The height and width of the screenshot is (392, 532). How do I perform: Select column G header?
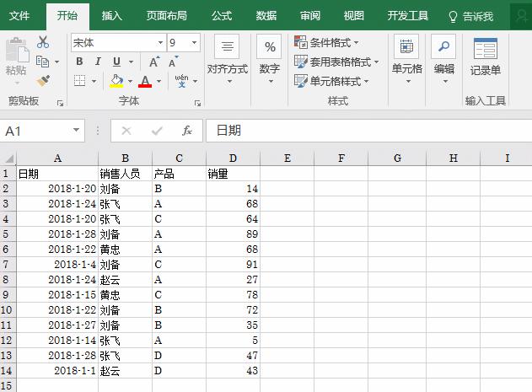coord(397,158)
